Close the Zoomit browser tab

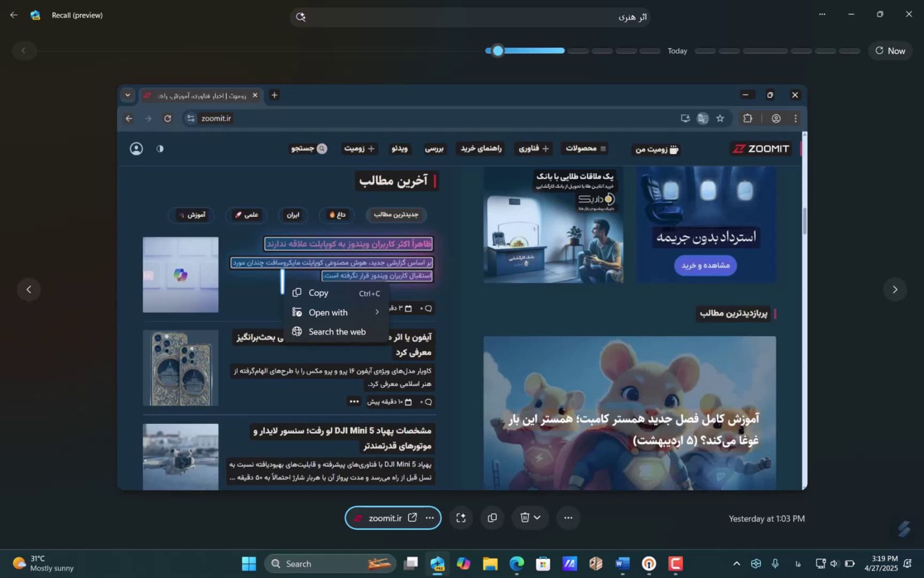pyautogui.click(x=255, y=95)
